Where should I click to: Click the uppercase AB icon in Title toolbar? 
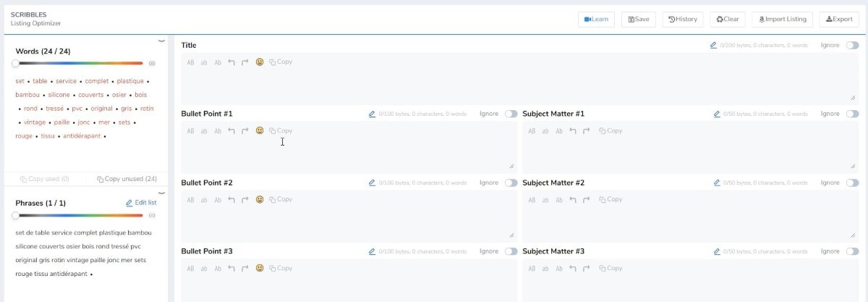click(191, 62)
